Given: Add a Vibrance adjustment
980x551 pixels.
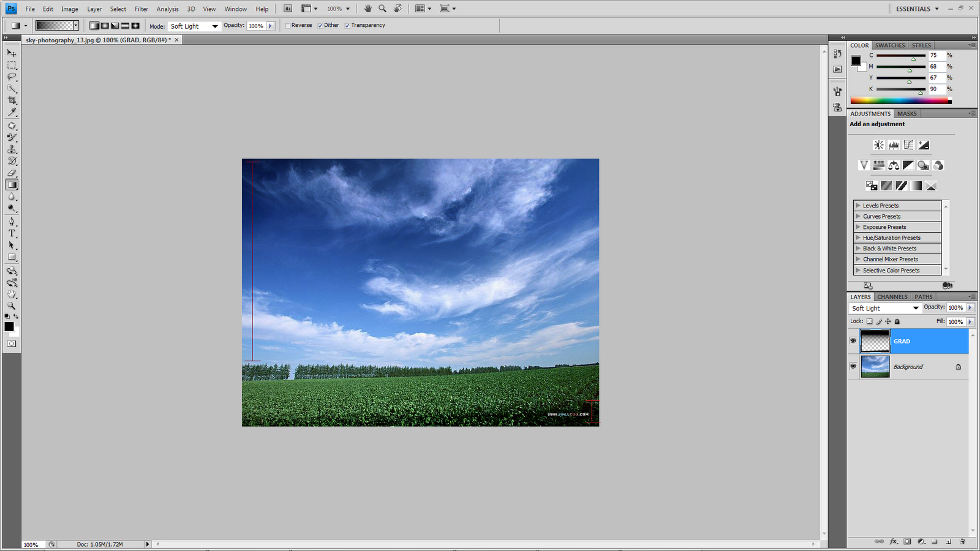Looking at the screenshot, I should point(864,165).
